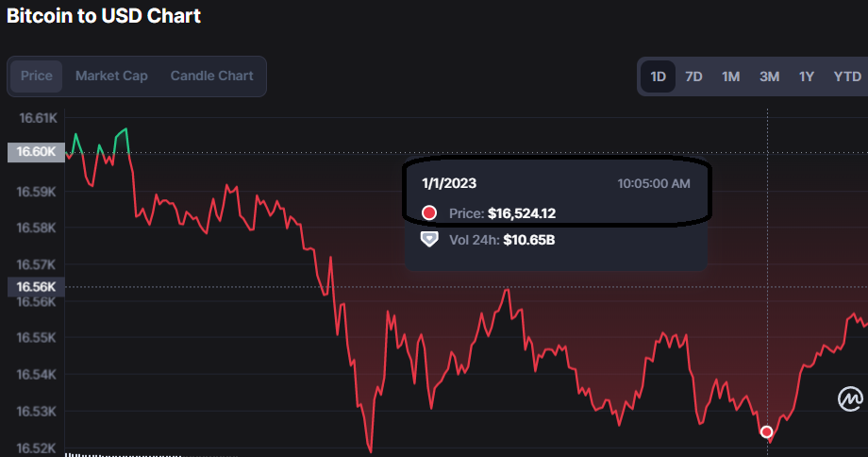This screenshot has height=457, width=868.
Task: Choose the 1M time range
Action: click(x=730, y=76)
